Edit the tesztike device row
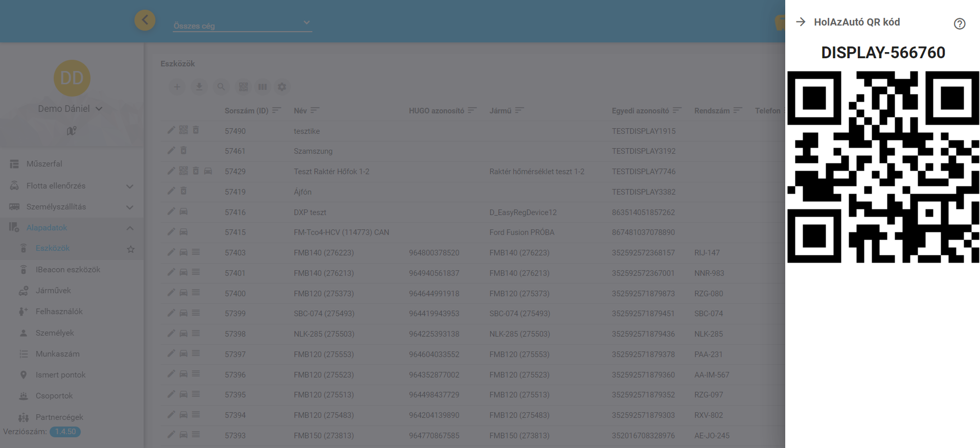 click(x=171, y=130)
